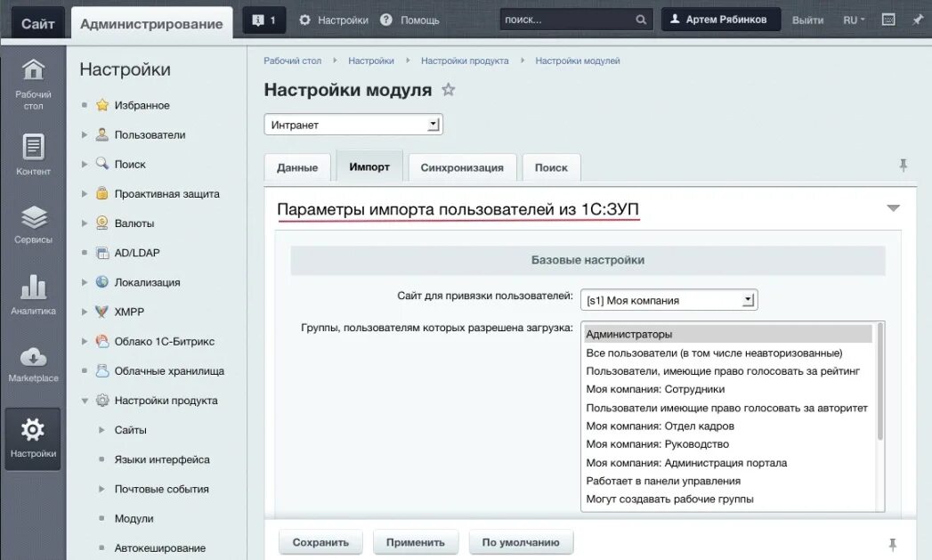
Task: Open the Рабочий стол home icon
Action: coord(33,69)
